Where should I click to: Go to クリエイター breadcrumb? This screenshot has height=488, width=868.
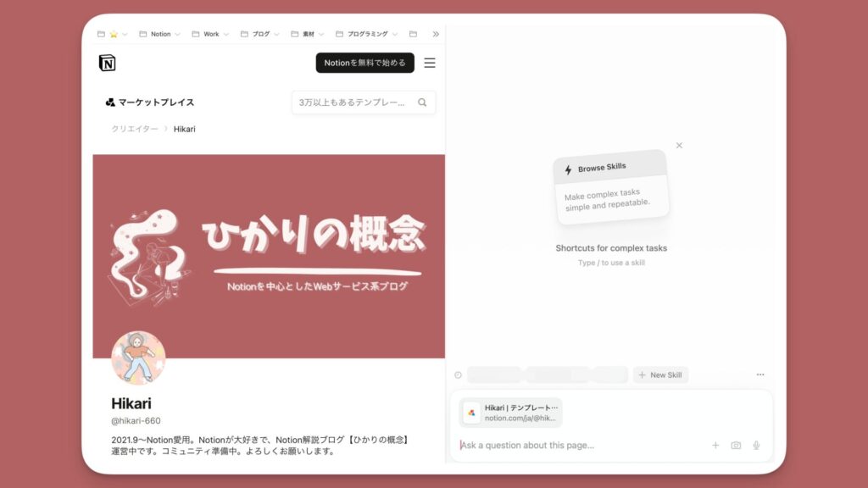coord(135,129)
